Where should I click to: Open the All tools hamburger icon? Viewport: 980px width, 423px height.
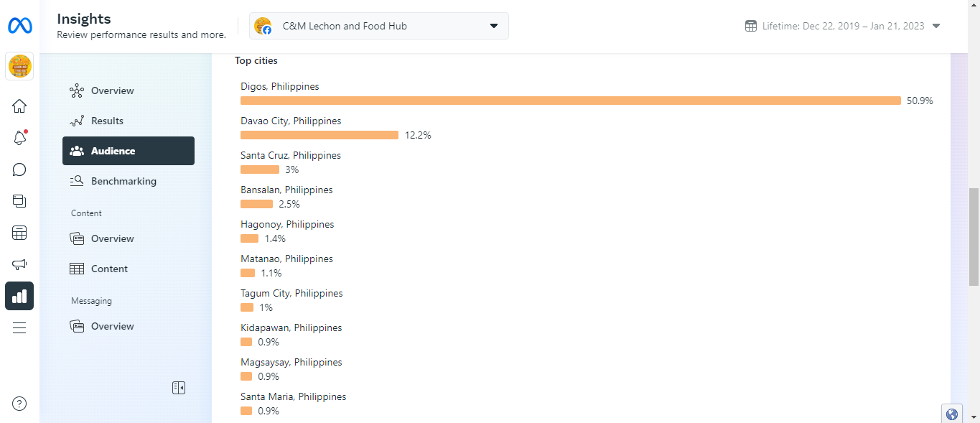click(x=19, y=327)
